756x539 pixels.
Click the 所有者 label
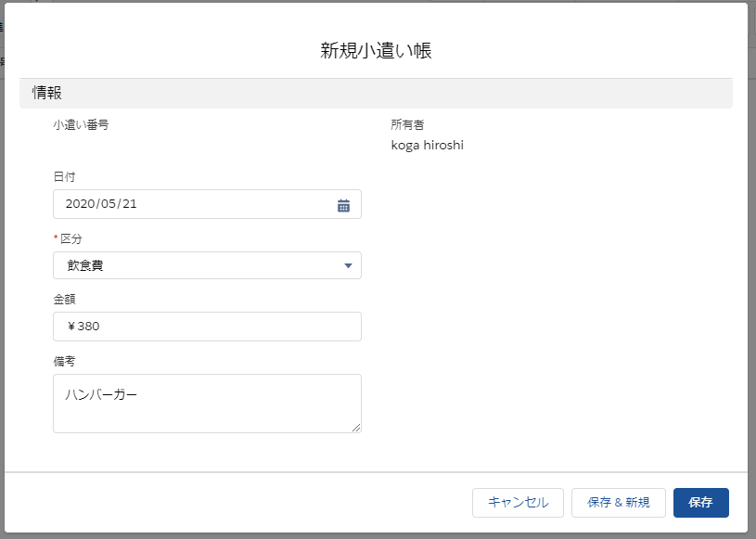(407, 124)
